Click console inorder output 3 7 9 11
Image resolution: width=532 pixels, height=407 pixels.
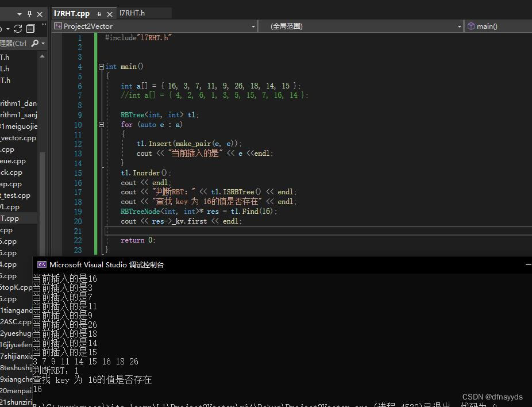(x=86, y=362)
